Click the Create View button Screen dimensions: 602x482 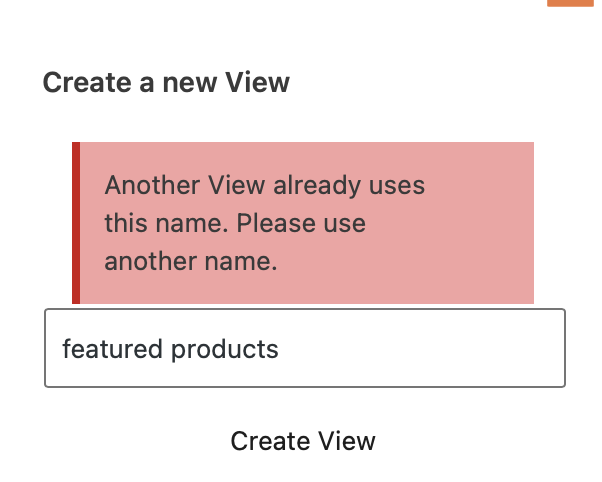pos(303,441)
